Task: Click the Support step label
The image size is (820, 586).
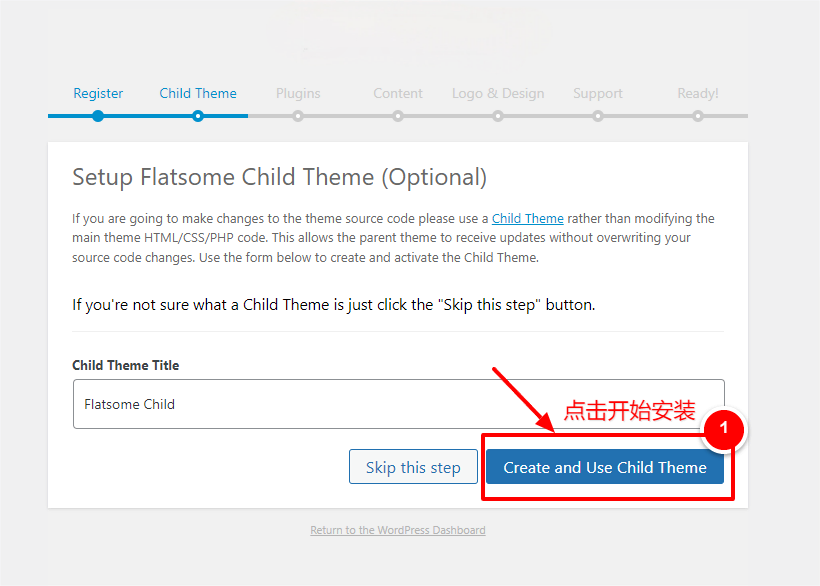Action: click(x=597, y=93)
